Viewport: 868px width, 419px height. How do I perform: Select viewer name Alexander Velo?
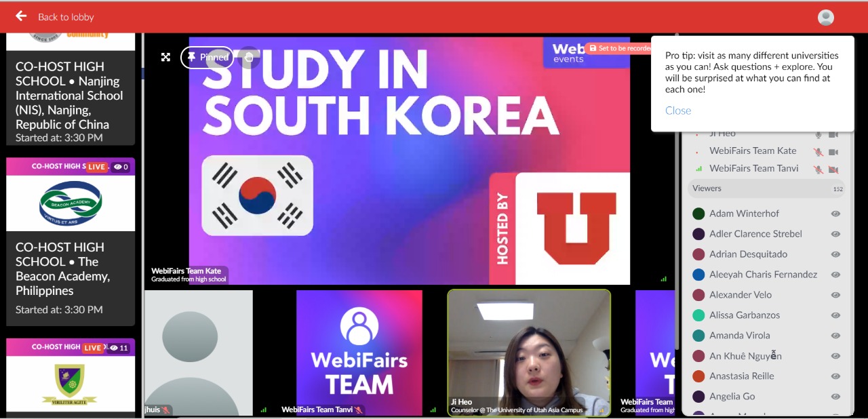pos(741,295)
